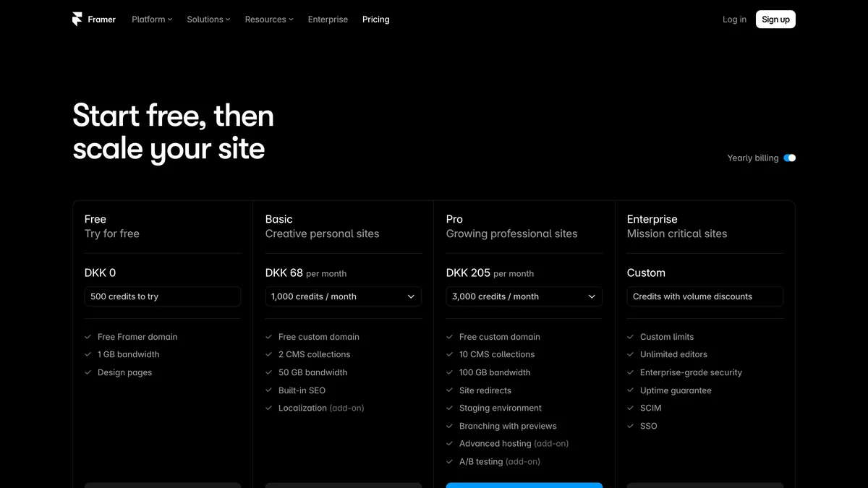Click the DKK 68 price
868x488 pixels.
[284, 273]
